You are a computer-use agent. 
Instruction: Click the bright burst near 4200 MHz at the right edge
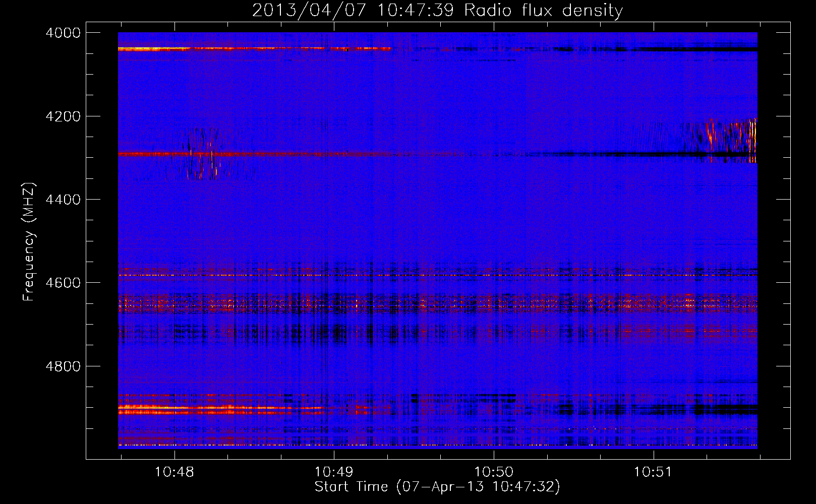pyautogui.click(x=731, y=140)
